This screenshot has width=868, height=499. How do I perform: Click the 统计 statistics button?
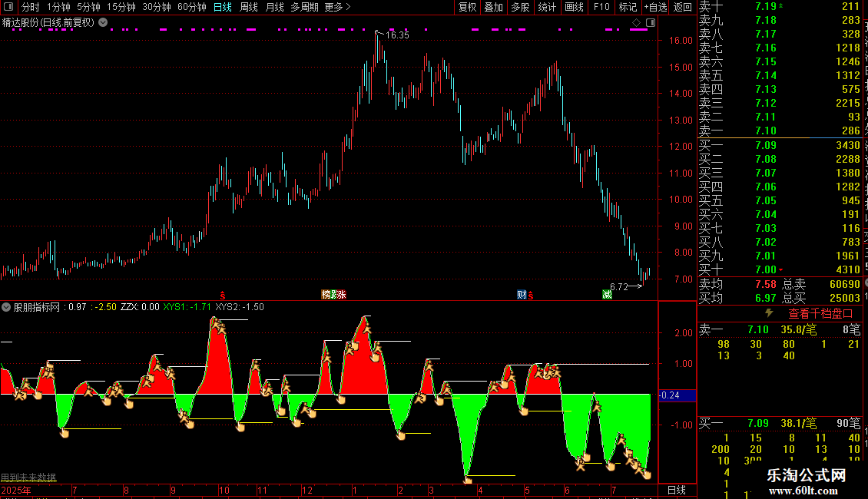[x=547, y=7]
